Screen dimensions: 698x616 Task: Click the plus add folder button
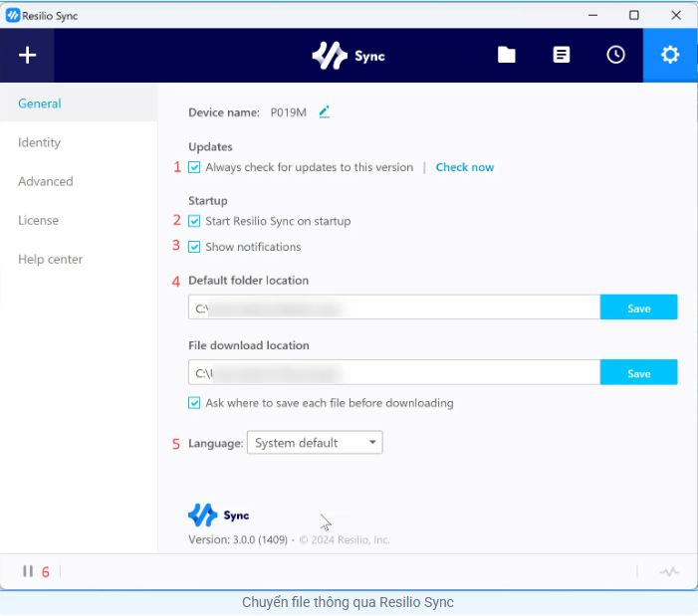coord(27,55)
